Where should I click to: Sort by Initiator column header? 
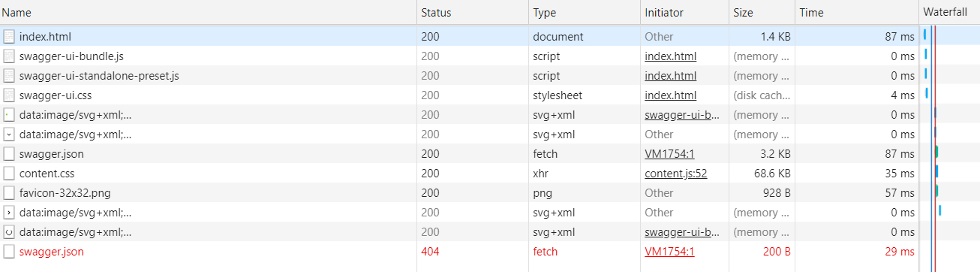[684, 13]
